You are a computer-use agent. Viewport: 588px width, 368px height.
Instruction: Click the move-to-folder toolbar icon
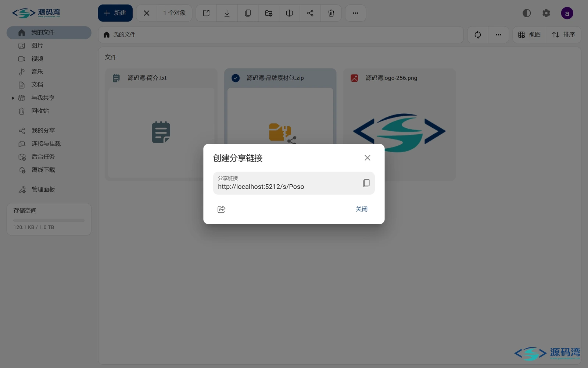(269, 13)
